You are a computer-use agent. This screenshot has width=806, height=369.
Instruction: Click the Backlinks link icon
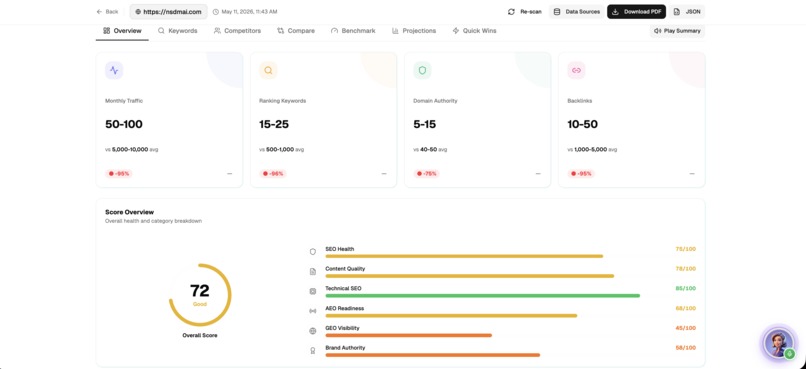pyautogui.click(x=576, y=70)
